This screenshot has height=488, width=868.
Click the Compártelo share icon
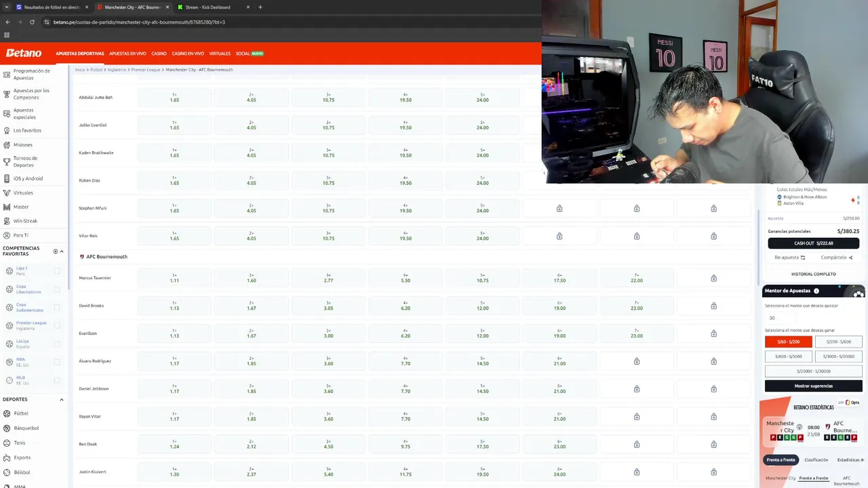[850, 258]
